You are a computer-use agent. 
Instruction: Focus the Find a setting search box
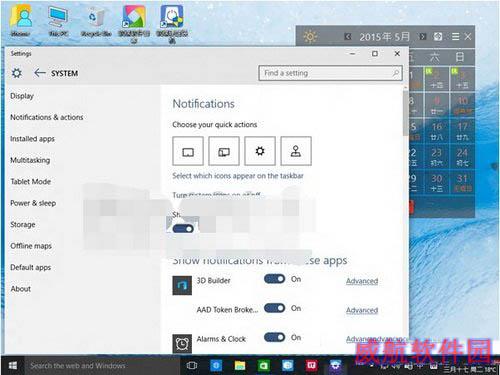point(330,73)
